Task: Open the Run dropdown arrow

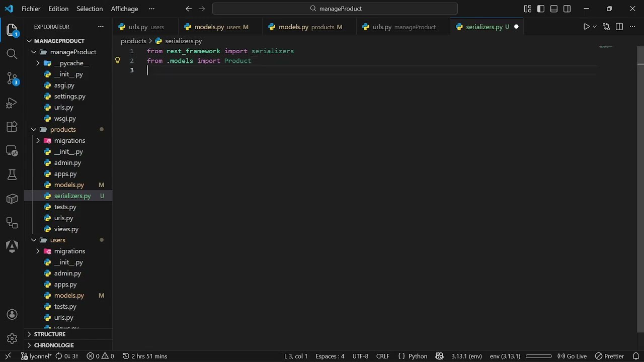Action: (x=595, y=27)
